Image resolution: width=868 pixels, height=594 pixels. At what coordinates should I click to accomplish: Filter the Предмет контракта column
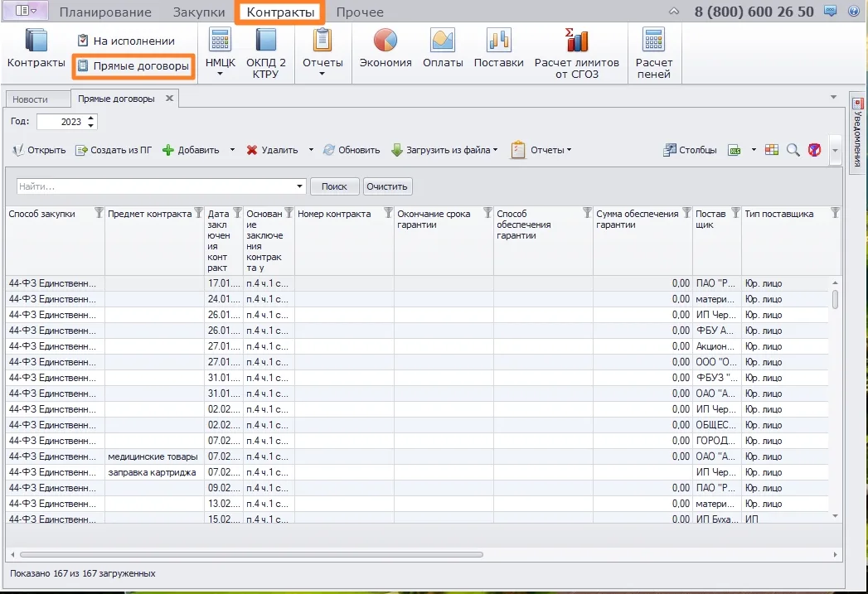198,213
